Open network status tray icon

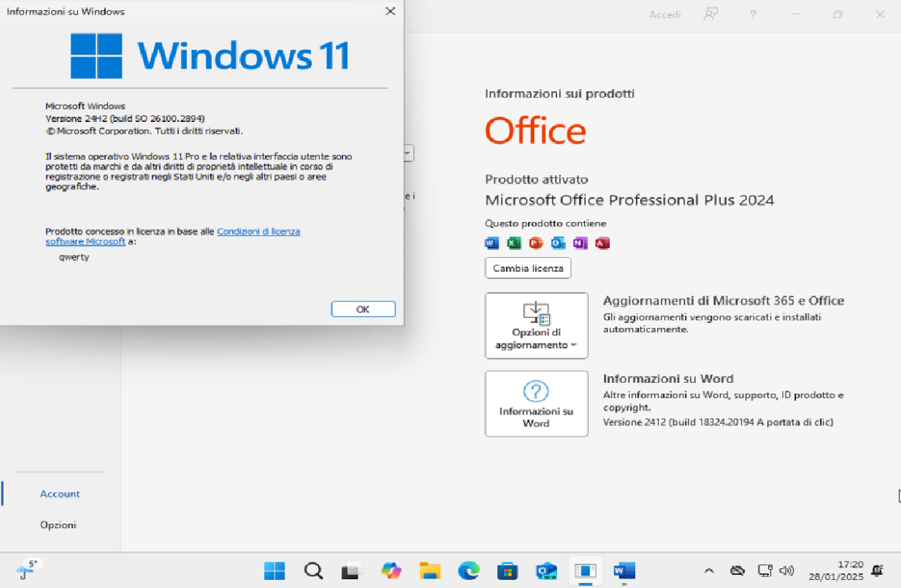pyautogui.click(x=765, y=570)
